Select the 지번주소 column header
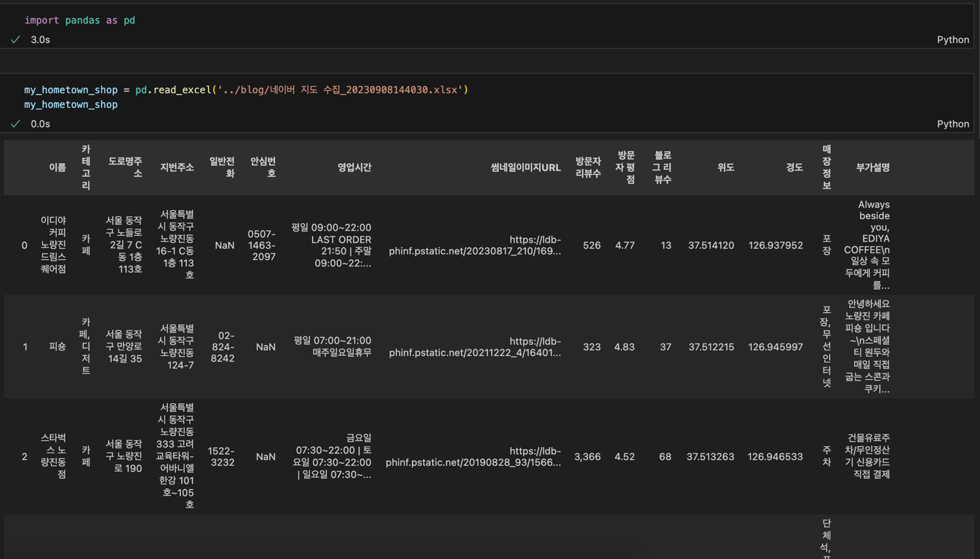 [x=177, y=167]
